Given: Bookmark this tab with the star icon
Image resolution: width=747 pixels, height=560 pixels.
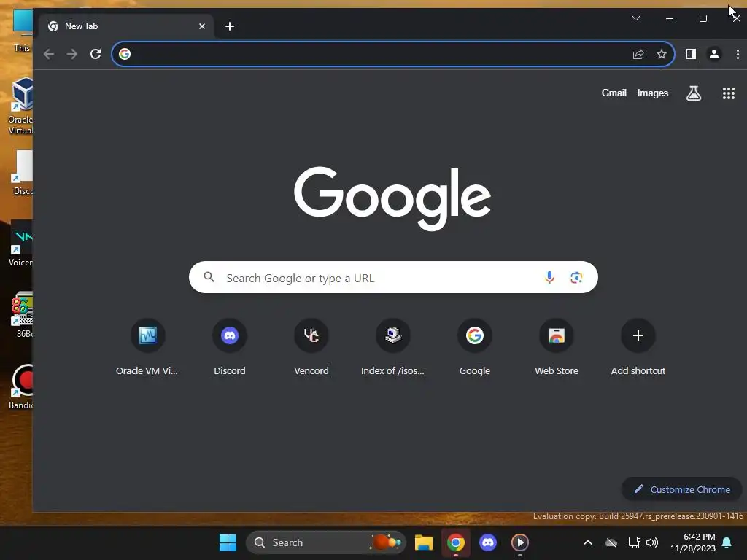Looking at the screenshot, I should coord(661,54).
